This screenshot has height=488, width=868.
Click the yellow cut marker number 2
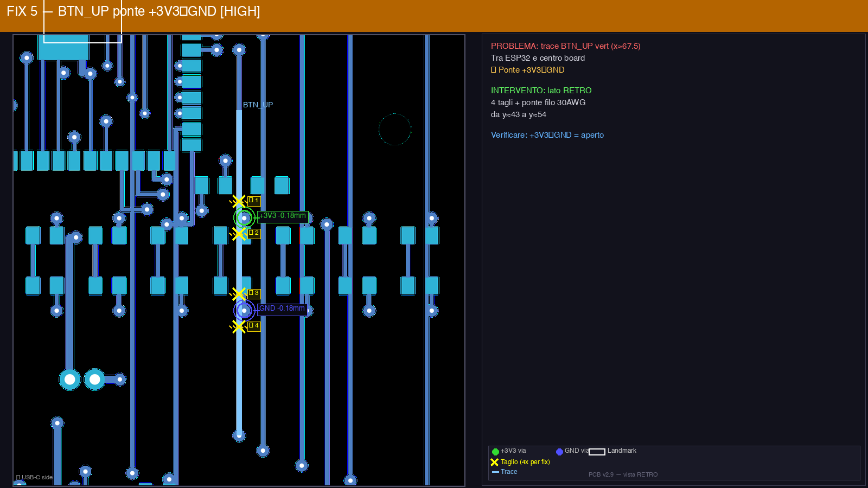239,234
